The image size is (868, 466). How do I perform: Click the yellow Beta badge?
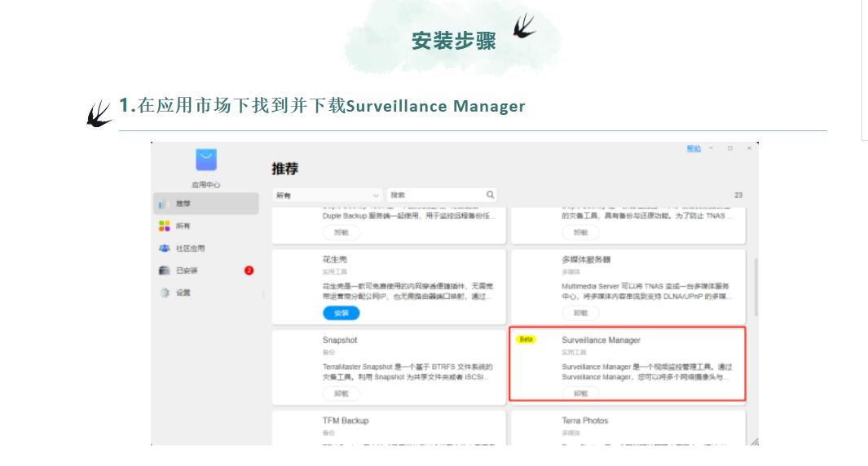(x=527, y=340)
